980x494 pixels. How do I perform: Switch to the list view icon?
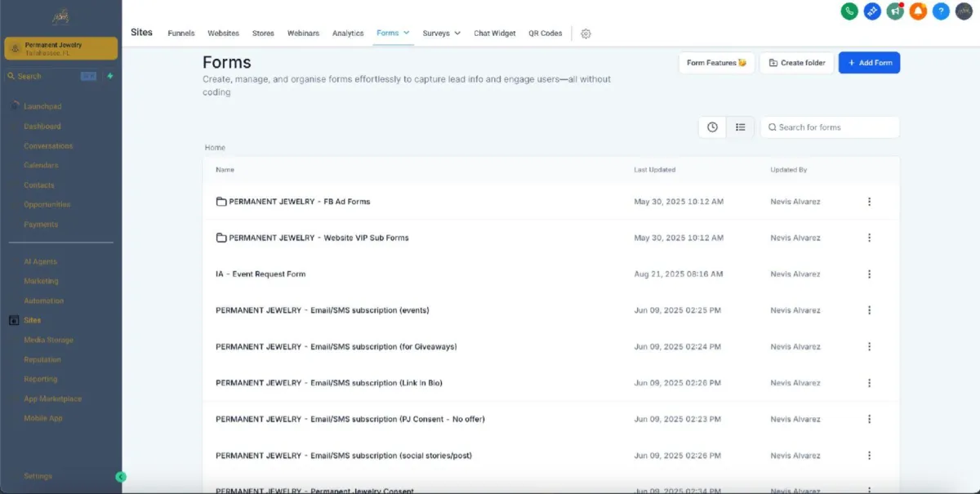click(x=740, y=127)
